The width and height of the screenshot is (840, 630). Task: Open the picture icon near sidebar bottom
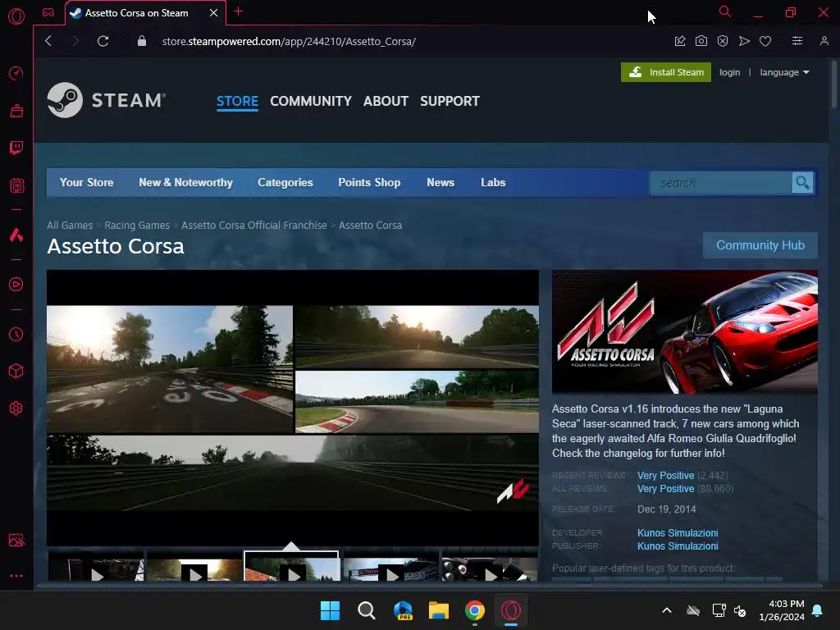16,540
